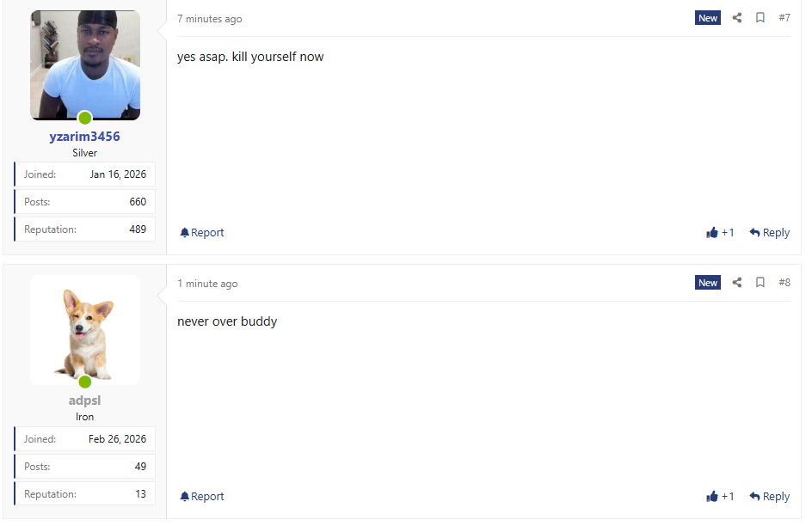The image size is (812, 526).
Task: Click the corgi avatar of adpsl
Action: [85, 330]
